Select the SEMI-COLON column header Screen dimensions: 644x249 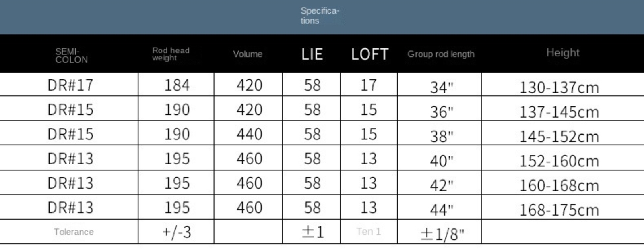click(72, 56)
